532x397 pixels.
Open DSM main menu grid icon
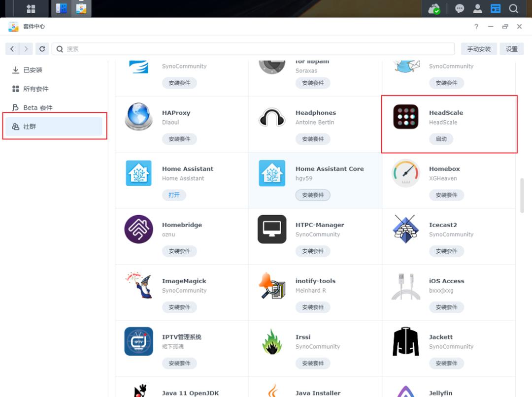(31, 9)
